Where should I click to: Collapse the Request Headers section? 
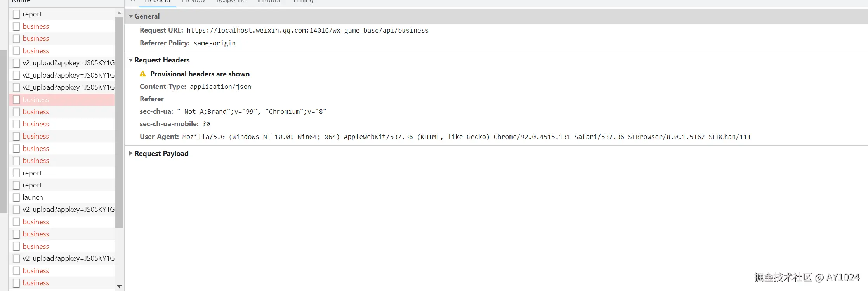click(131, 60)
